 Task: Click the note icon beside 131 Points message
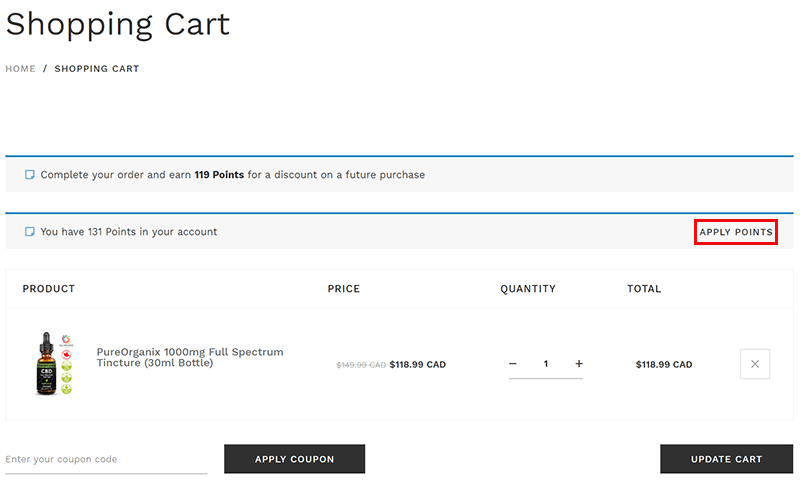pos(29,232)
